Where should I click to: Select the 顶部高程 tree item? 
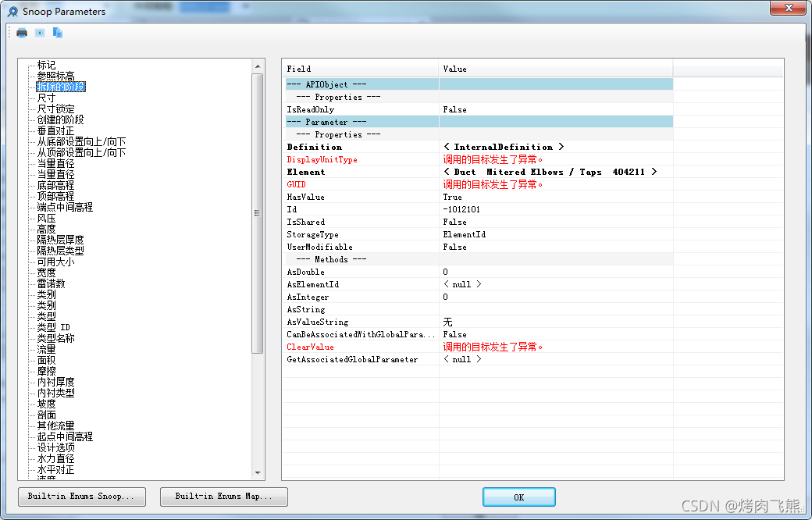55,196
